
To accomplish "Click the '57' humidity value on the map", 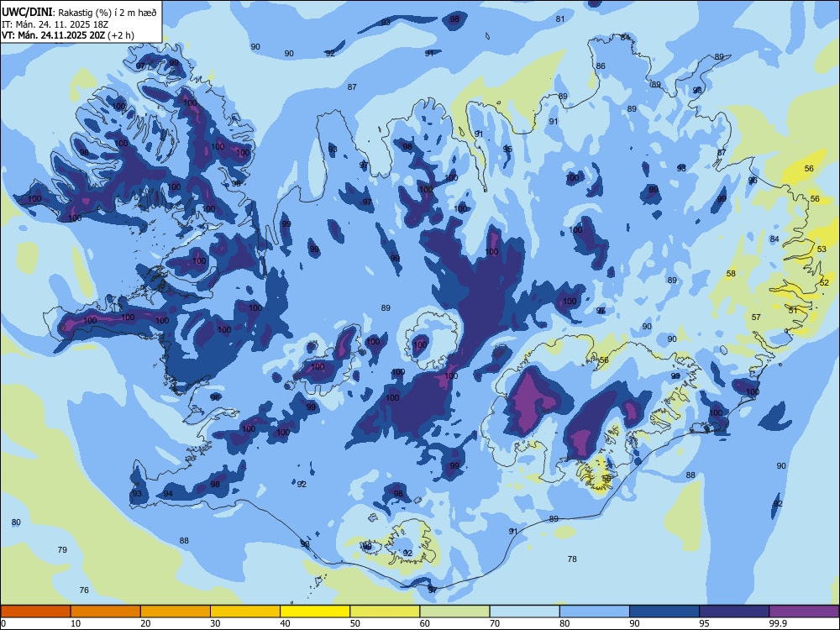I will 756,318.
